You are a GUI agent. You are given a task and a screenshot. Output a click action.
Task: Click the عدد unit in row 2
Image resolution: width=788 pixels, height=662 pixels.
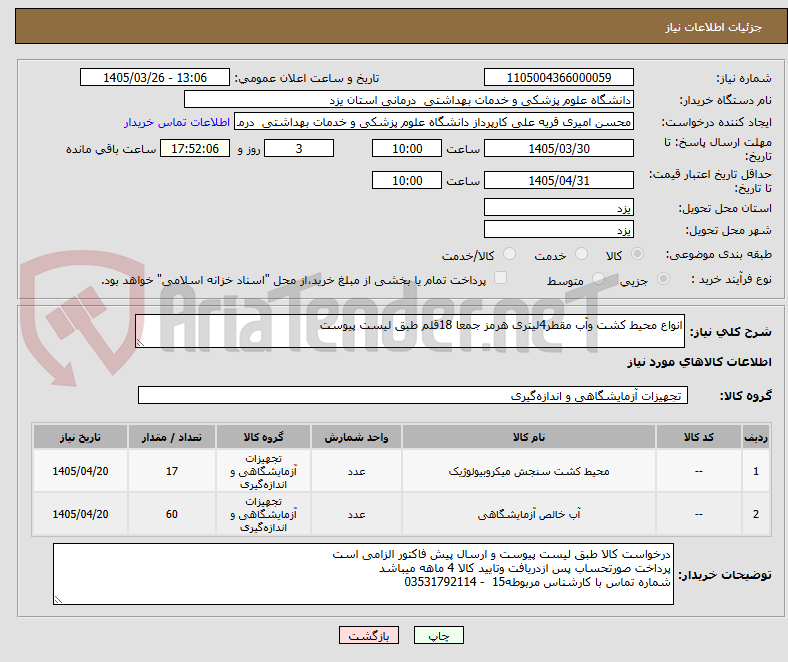click(356, 514)
